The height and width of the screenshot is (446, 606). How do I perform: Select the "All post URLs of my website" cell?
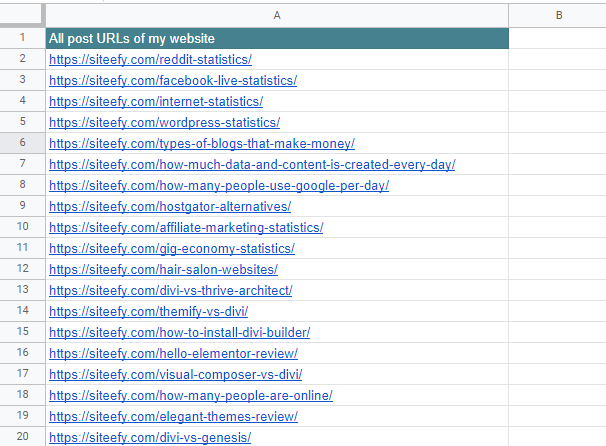[276, 38]
